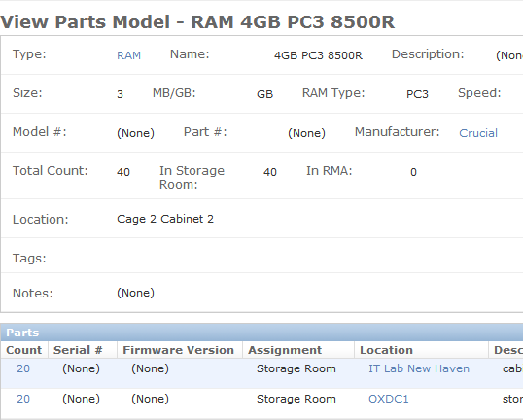Open IT Lab New Haven location link

pos(419,368)
